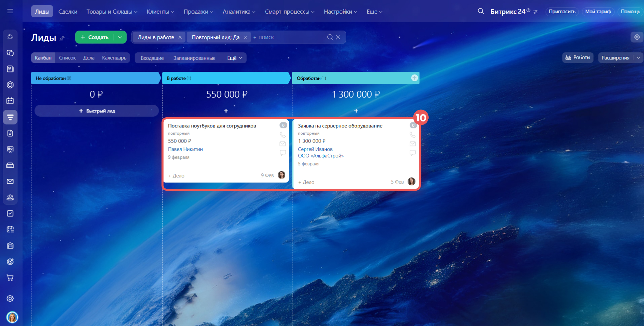
Task: Open the Расширения dropdown arrow
Action: [x=638, y=58]
